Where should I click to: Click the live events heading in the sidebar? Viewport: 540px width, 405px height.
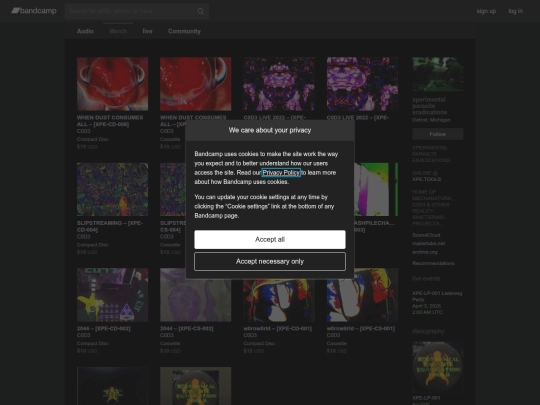(426, 278)
